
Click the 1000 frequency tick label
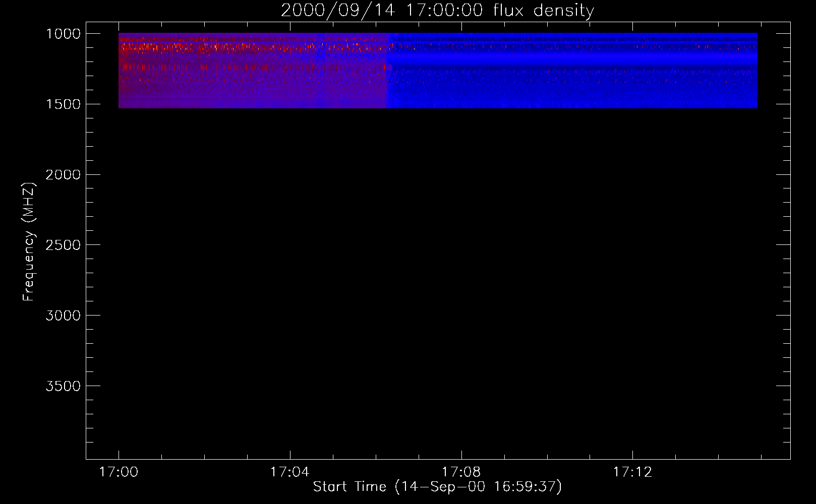[x=64, y=34]
